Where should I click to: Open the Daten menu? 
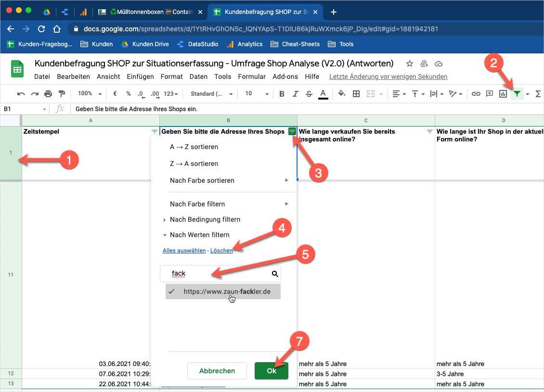pos(198,76)
